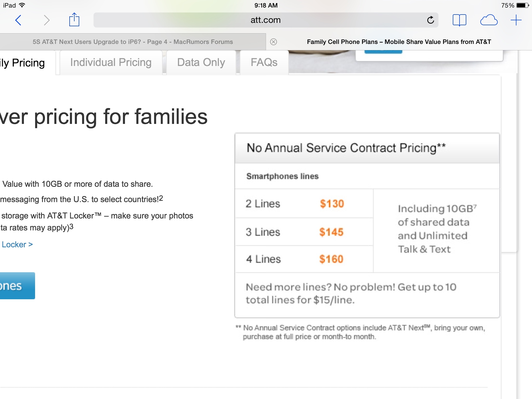Open the Data Only tab
The image size is (532, 399).
coord(201,63)
